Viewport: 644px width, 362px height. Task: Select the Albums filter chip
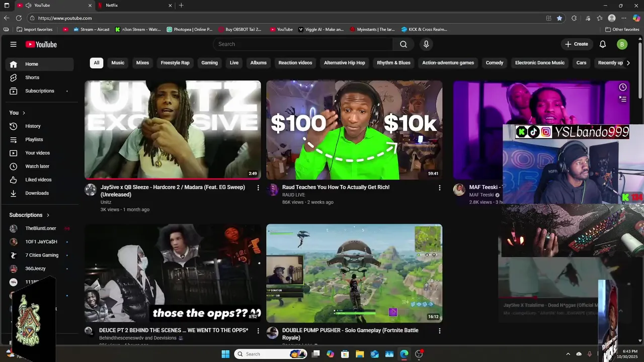pos(259,63)
